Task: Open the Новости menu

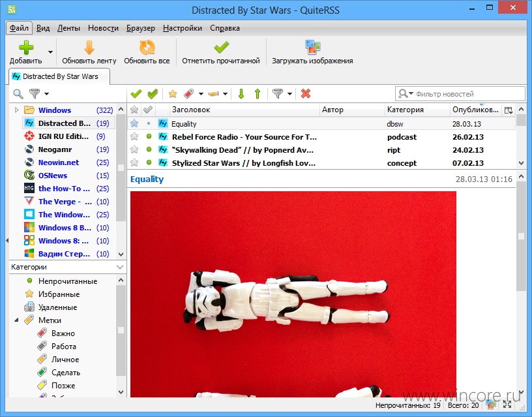Action: pyautogui.click(x=103, y=28)
